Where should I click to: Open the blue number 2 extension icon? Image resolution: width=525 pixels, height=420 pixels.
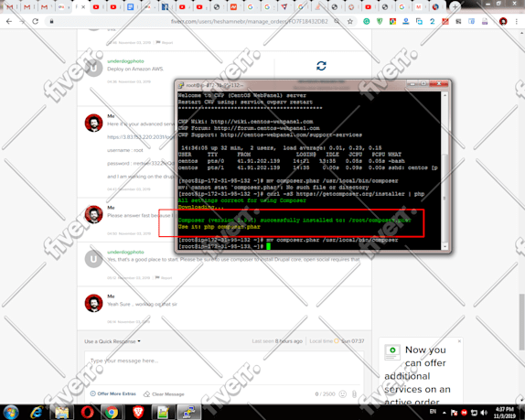[x=433, y=21]
